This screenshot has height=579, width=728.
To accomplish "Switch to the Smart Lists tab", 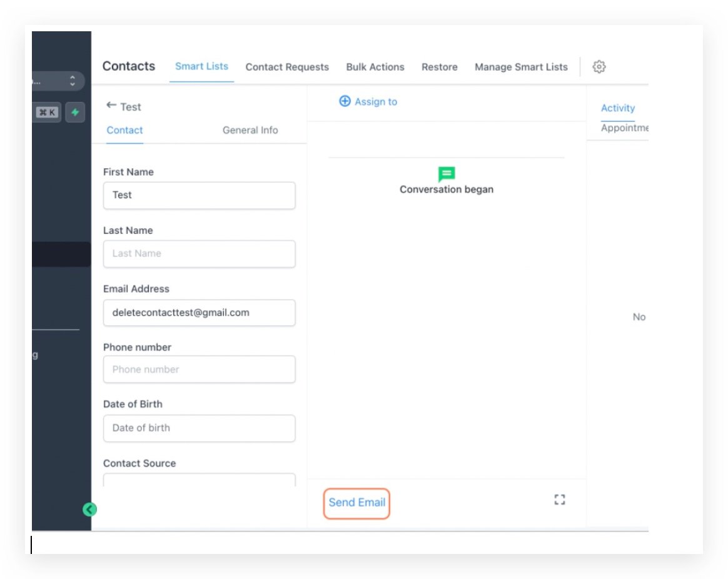I will pyautogui.click(x=201, y=66).
